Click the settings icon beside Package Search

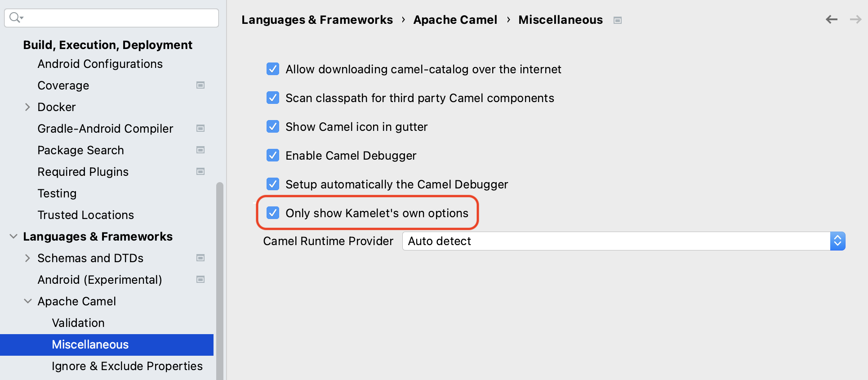click(200, 150)
